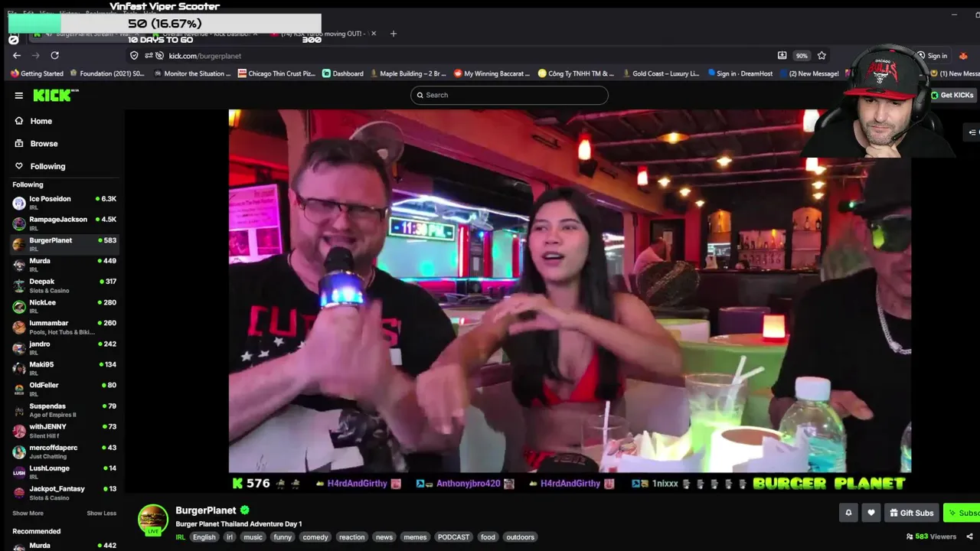980x551 pixels.
Task: Open withJENNY's channel in the sidebar
Action: pos(64,431)
